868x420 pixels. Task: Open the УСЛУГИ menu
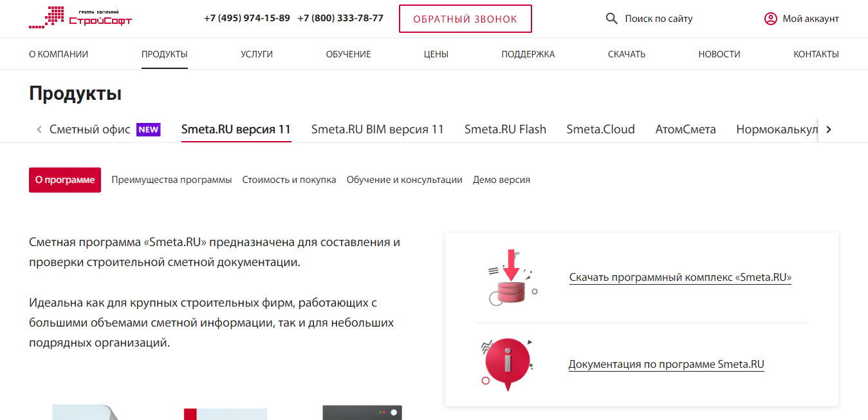[x=257, y=54]
